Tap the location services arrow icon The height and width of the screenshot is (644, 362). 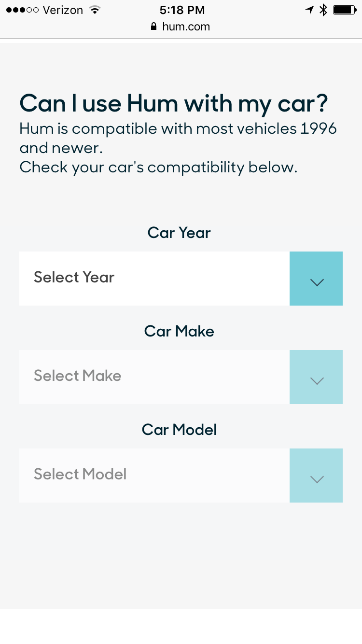pos(309,10)
